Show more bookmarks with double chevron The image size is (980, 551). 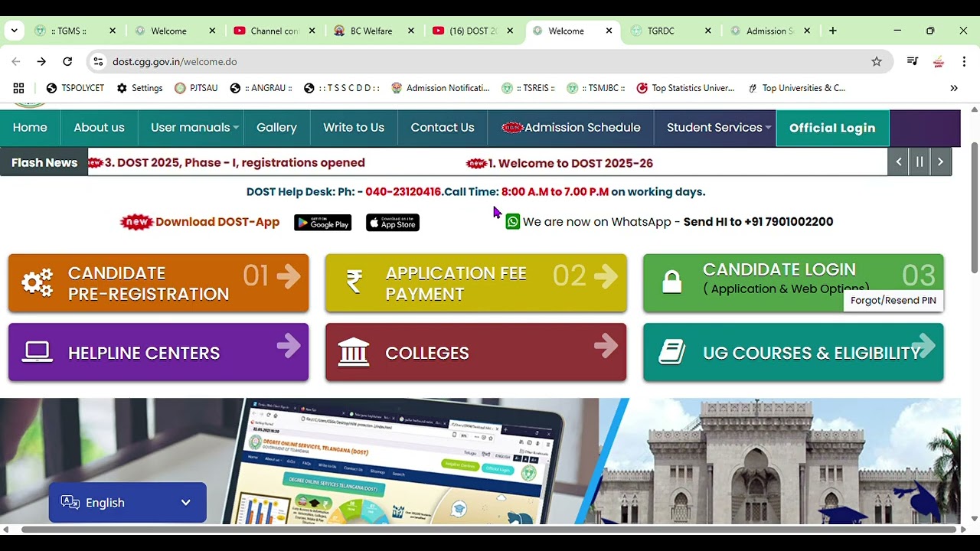click(x=954, y=88)
